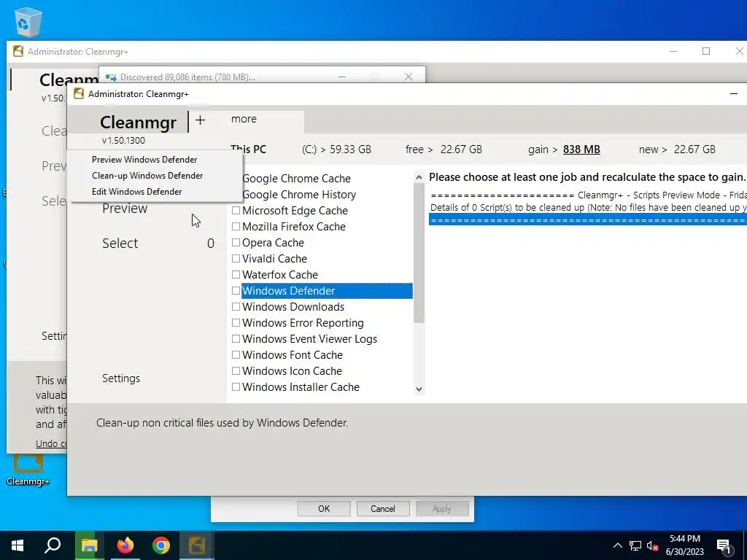Enable the Waterfox Cache checkbox

point(236,275)
